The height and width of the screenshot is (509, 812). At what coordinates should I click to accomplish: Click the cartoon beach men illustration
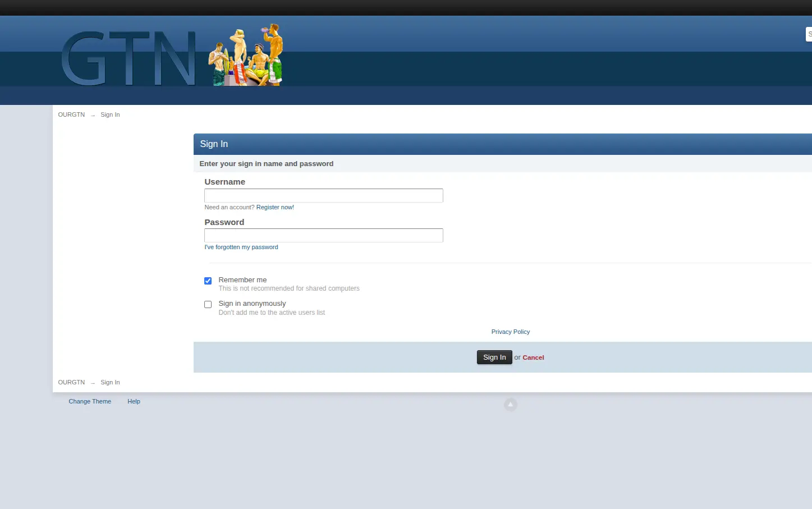(x=246, y=55)
